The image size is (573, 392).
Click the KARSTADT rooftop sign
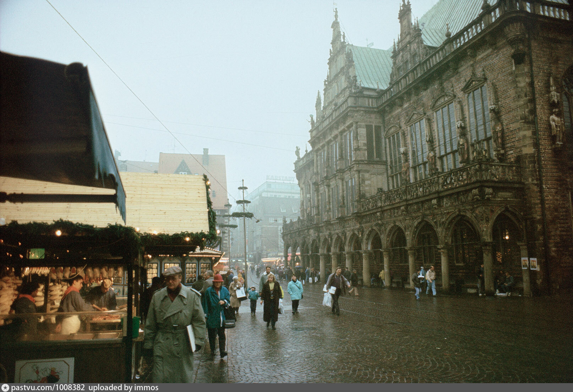coord(280,178)
